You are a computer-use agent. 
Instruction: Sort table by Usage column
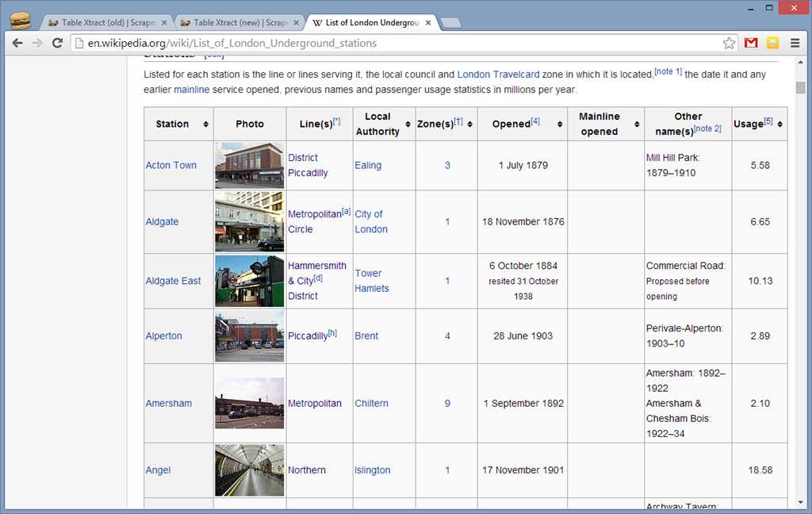(780, 125)
